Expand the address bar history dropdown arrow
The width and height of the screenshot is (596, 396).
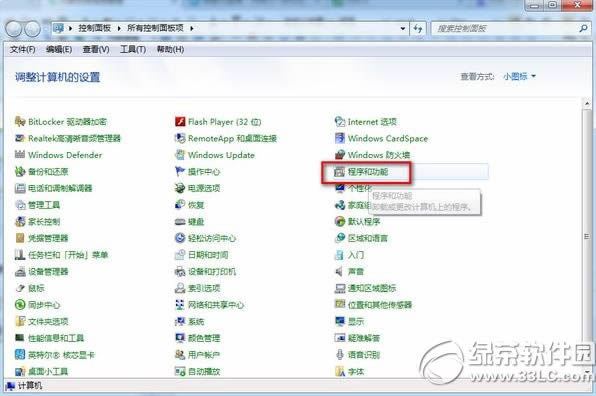[x=403, y=29]
